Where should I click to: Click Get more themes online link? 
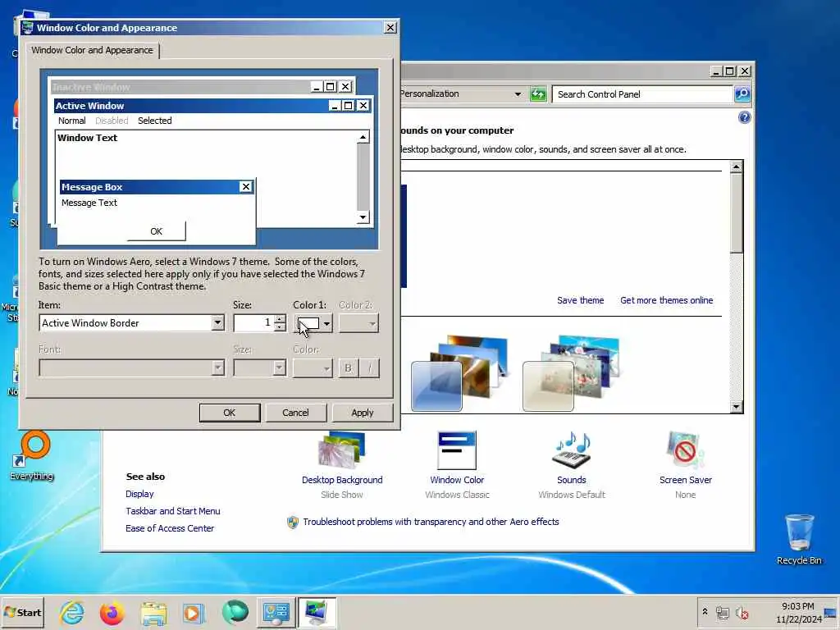click(x=666, y=300)
